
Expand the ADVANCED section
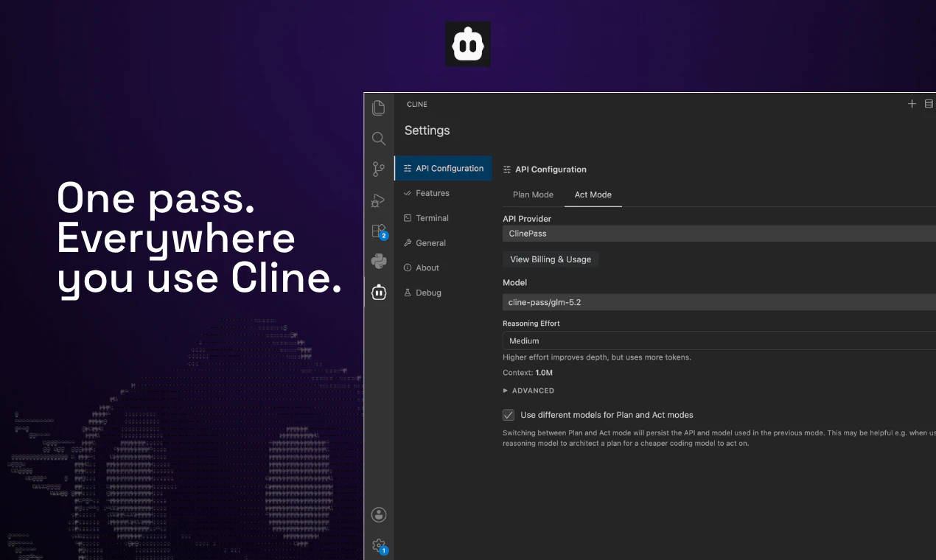(x=528, y=391)
